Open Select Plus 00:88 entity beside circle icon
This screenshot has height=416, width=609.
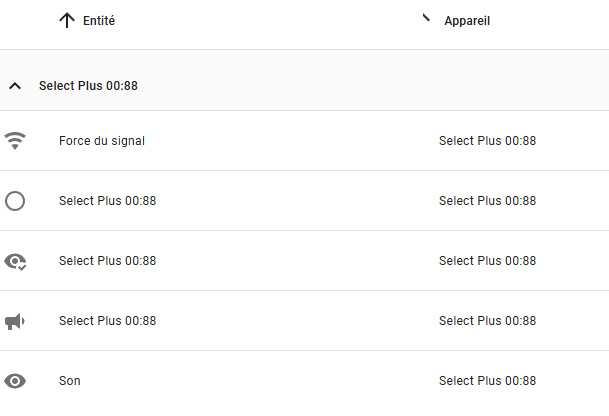click(108, 201)
